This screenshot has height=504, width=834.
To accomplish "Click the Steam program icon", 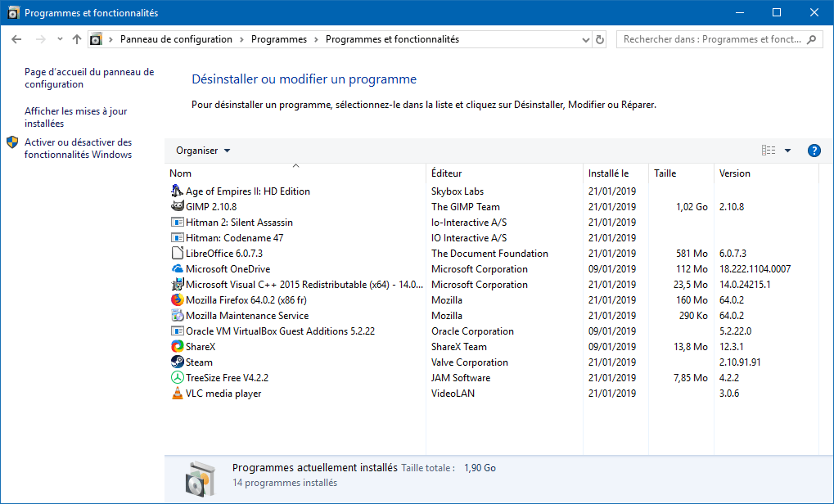I will tap(177, 362).
